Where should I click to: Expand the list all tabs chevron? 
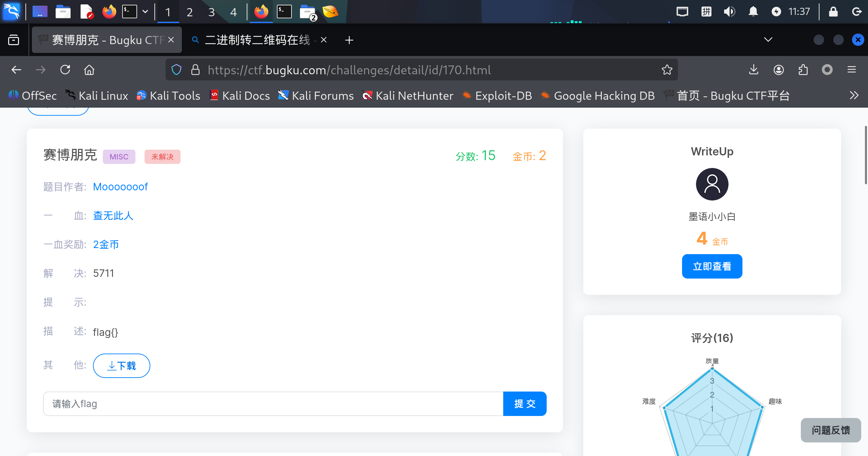coord(768,40)
